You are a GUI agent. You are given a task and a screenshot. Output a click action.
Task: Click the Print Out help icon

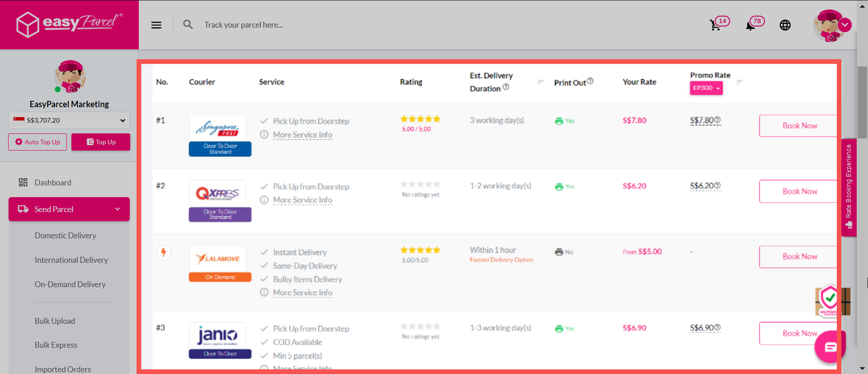click(590, 81)
